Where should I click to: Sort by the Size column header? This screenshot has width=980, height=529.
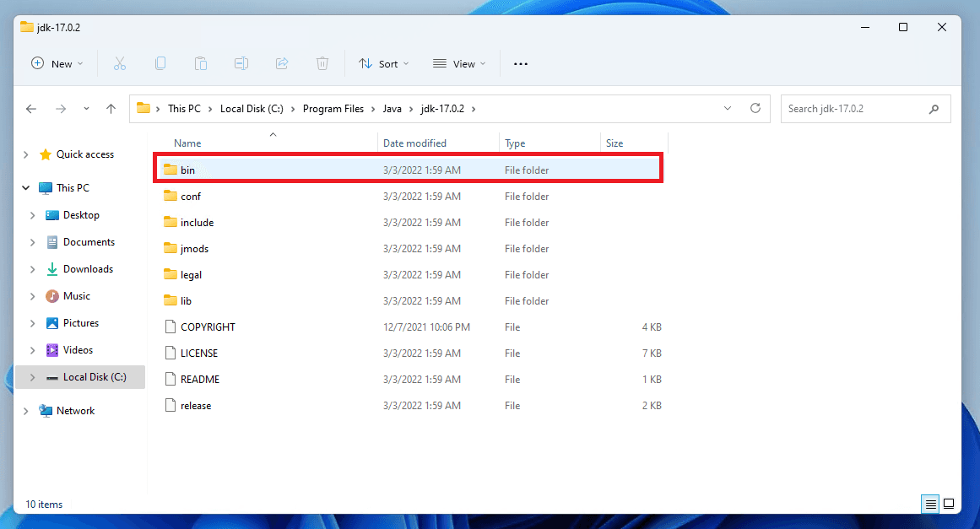coord(615,143)
